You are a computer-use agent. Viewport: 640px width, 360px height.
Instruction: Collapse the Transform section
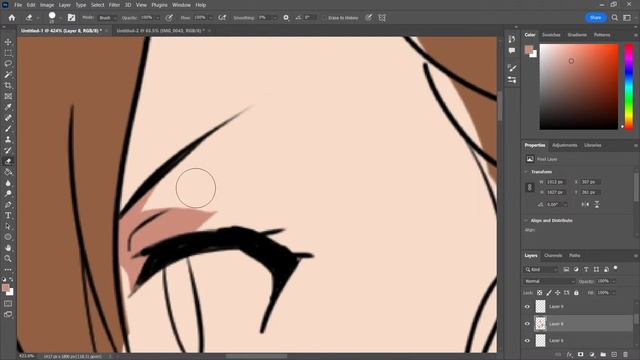[526, 172]
